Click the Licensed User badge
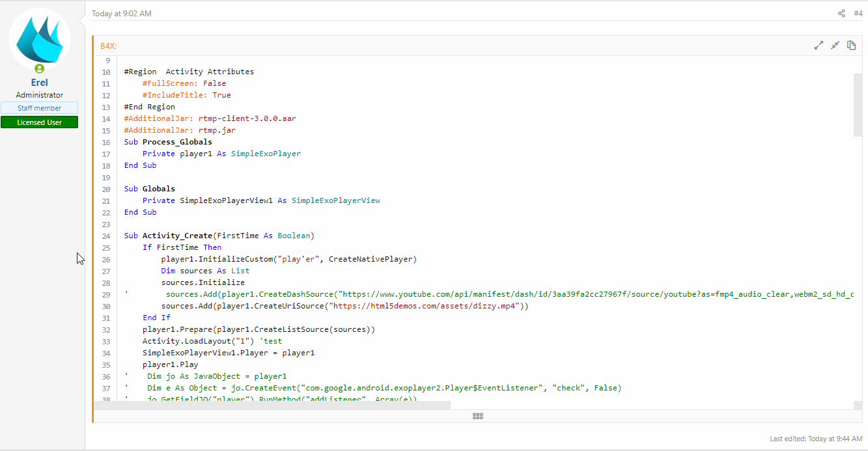This screenshot has height=451, width=868. pos(39,122)
